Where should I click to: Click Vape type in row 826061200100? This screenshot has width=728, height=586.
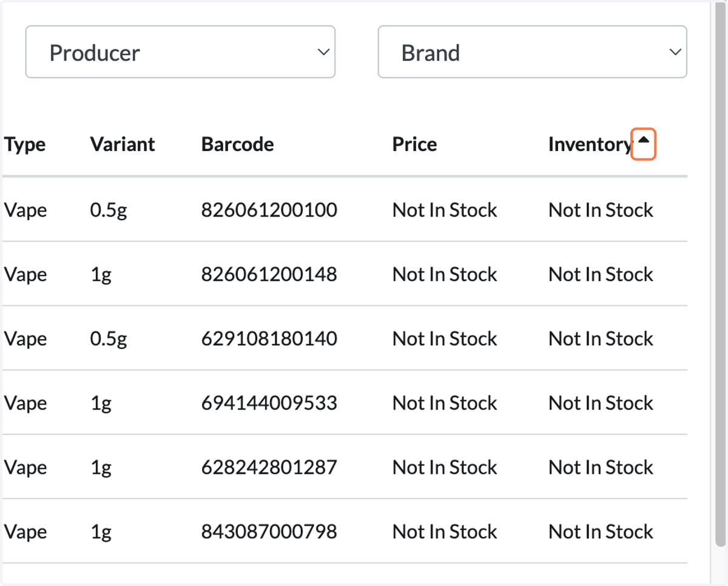(25, 210)
